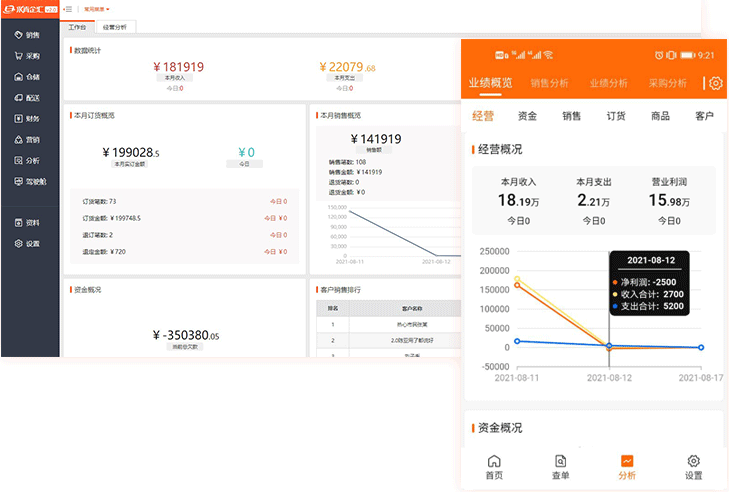Tap the gear icon in mobile header
Screen dimensions: 729x492
tap(715, 84)
